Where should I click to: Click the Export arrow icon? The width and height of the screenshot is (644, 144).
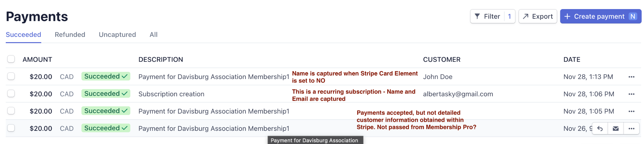(x=526, y=16)
